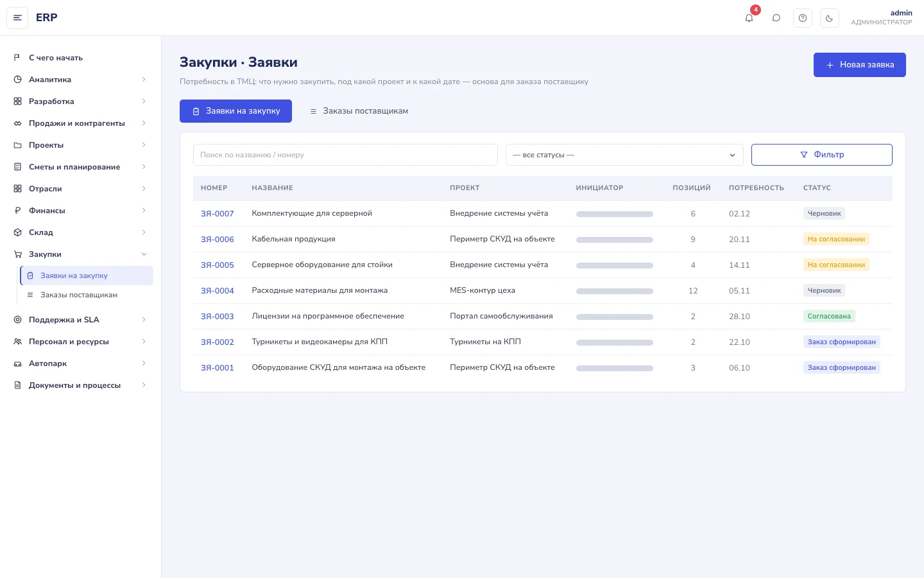Open Заказы поставщикам in sidebar
This screenshot has width=924, height=578.
[87, 295]
